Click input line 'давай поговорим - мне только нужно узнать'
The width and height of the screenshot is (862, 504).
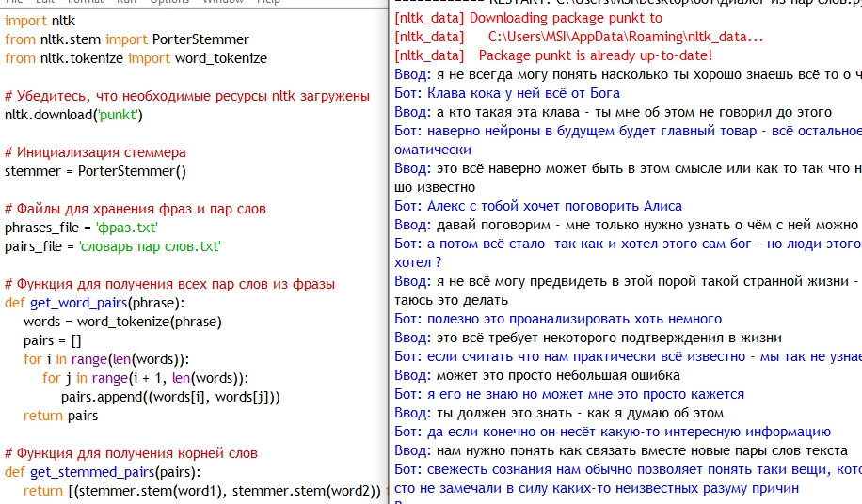(x=628, y=225)
